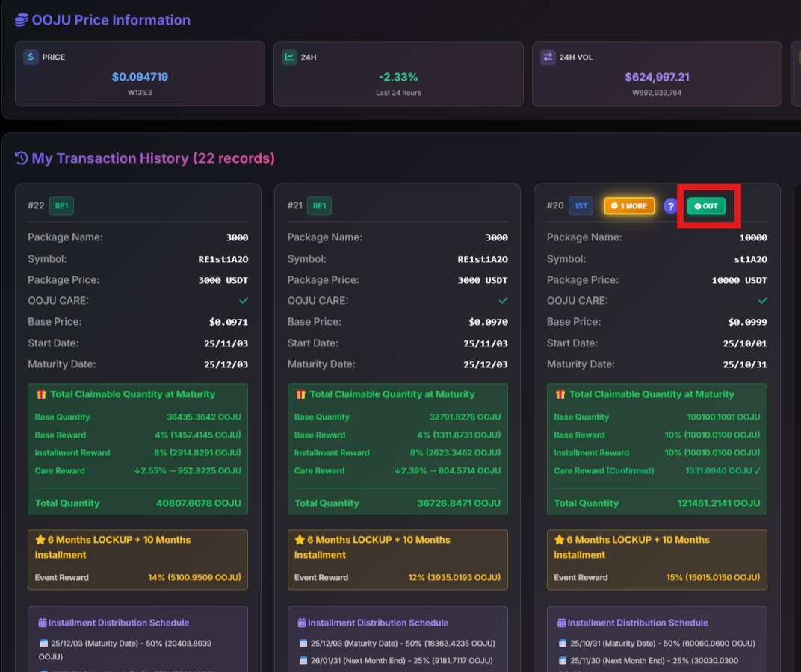The image size is (801, 672).
Task: Click the RE1 badge on record #22
Action: 61,206
